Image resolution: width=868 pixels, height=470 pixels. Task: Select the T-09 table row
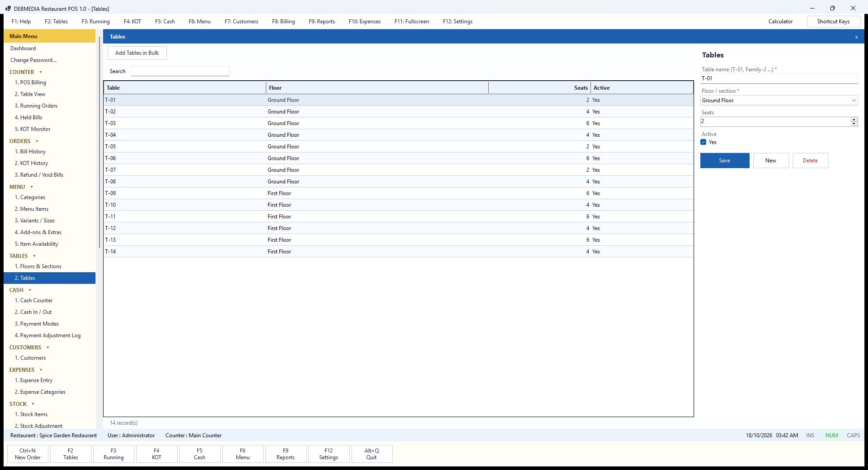(399, 193)
